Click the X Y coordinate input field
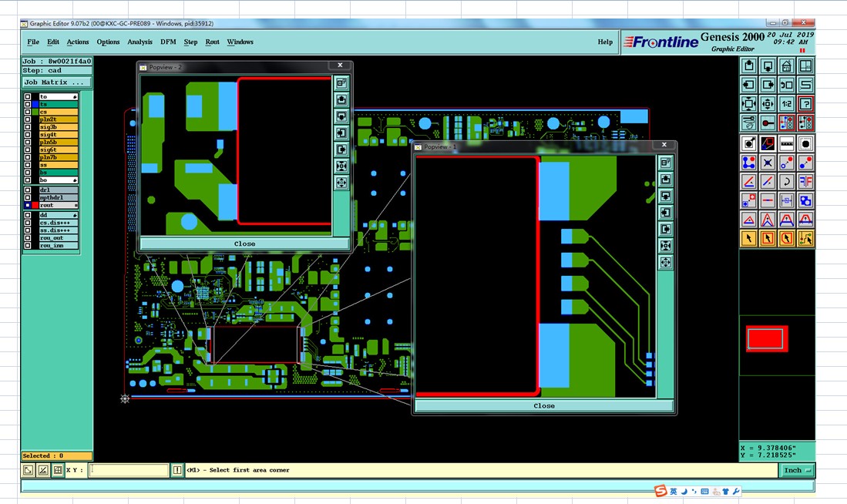This screenshot has width=847, height=504. pyautogui.click(x=129, y=470)
